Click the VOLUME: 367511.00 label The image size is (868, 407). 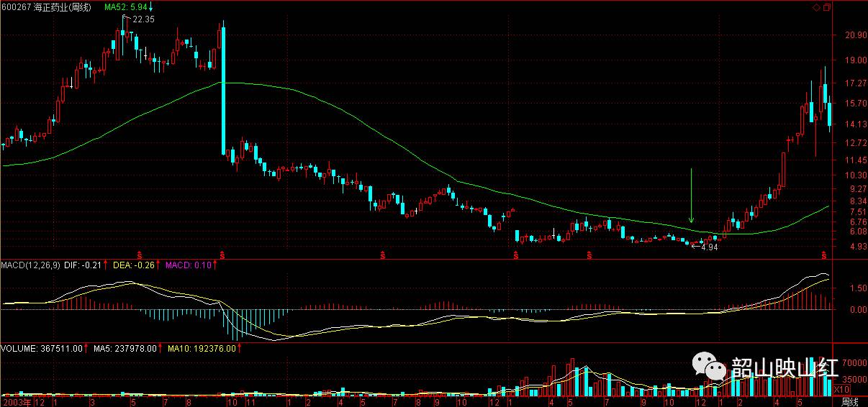pyautogui.click(x=42, y=349)
